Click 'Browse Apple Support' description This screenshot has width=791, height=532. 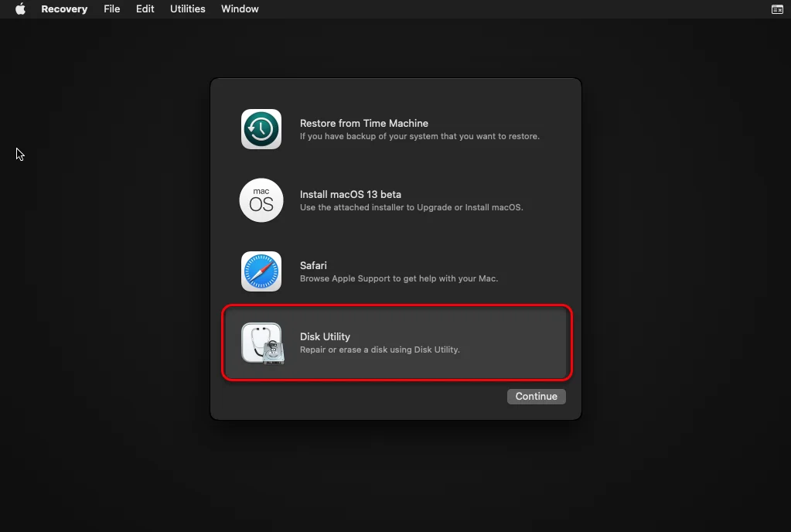(x=398, y=278)
